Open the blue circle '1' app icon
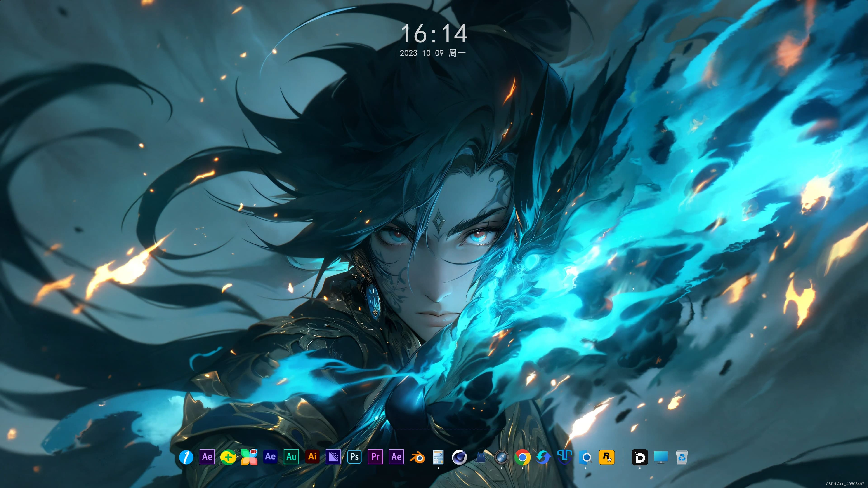Screen dimensions: 868x488 186,457
